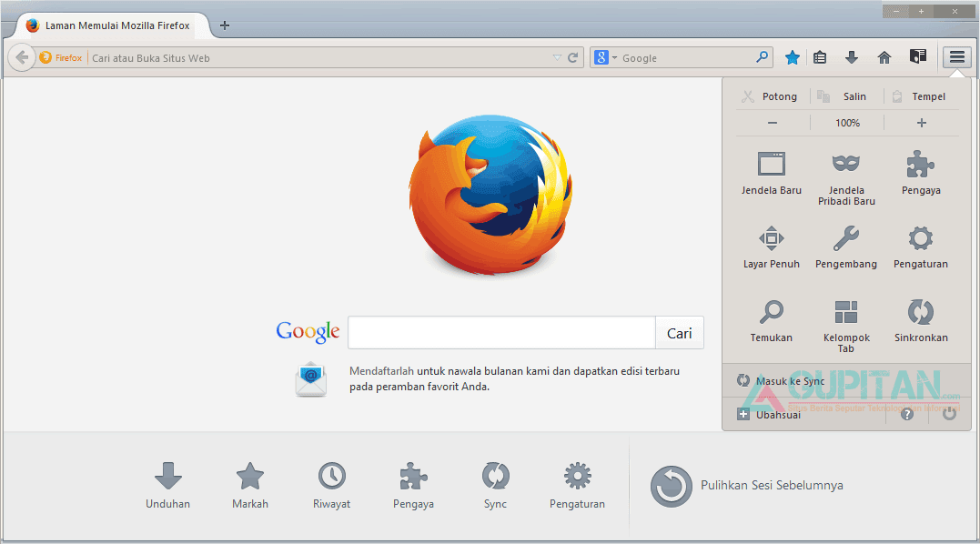
Task: Open Riwayat clock icon on start page
Action: 331,476
